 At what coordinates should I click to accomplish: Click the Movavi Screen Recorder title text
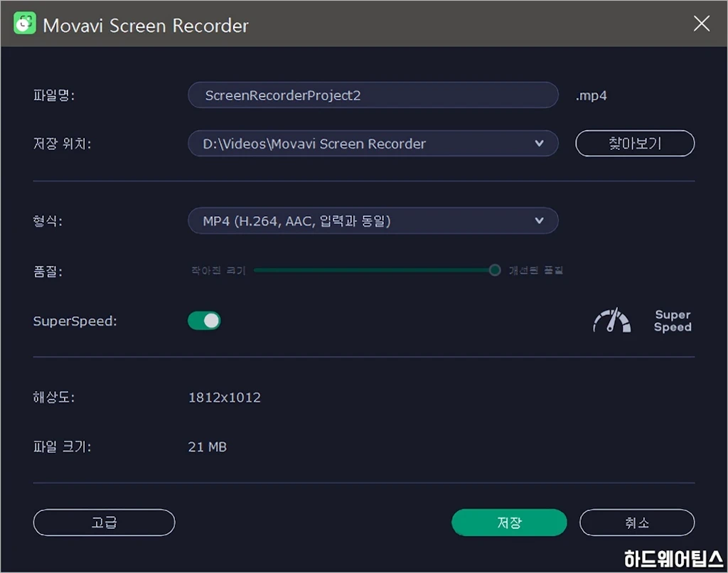pyautogui.click(x=146, y=26)
